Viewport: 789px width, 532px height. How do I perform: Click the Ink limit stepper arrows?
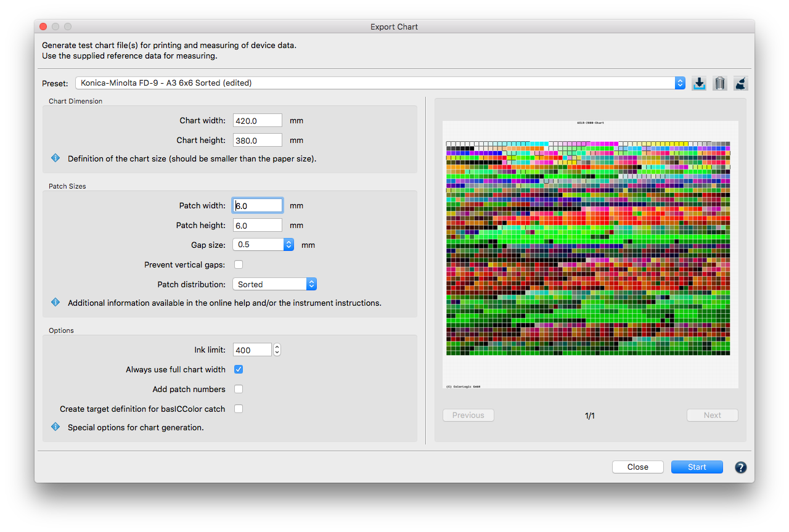pyautogui.click(x=277, y=350)
